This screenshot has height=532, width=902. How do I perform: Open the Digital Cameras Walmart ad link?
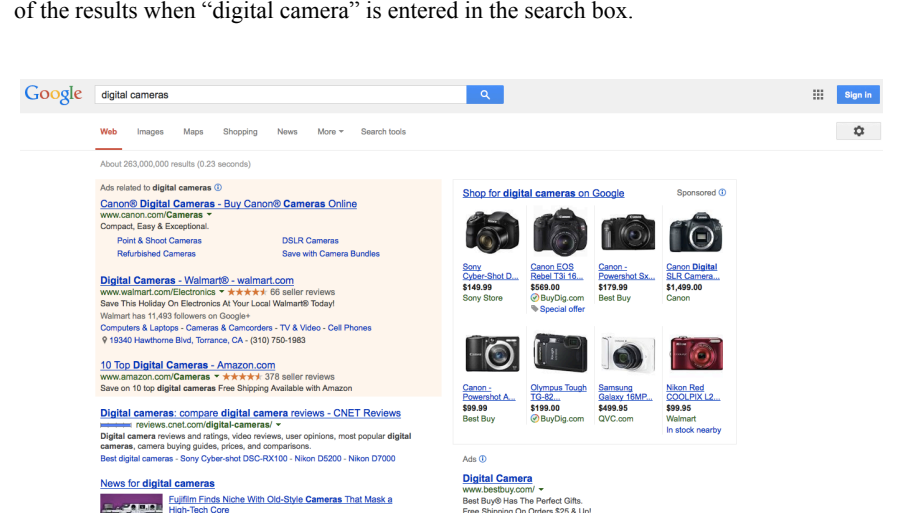197,280
